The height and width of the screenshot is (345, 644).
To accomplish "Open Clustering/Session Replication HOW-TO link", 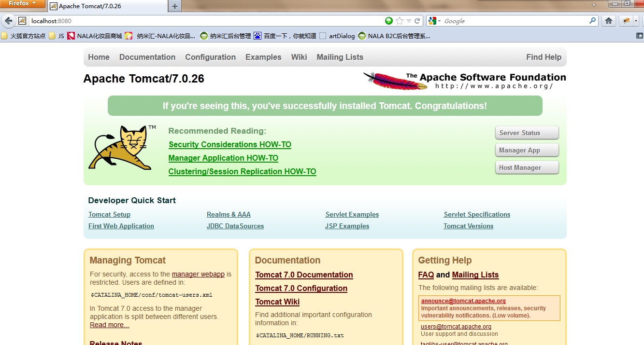I will click(x=242, y=171).
